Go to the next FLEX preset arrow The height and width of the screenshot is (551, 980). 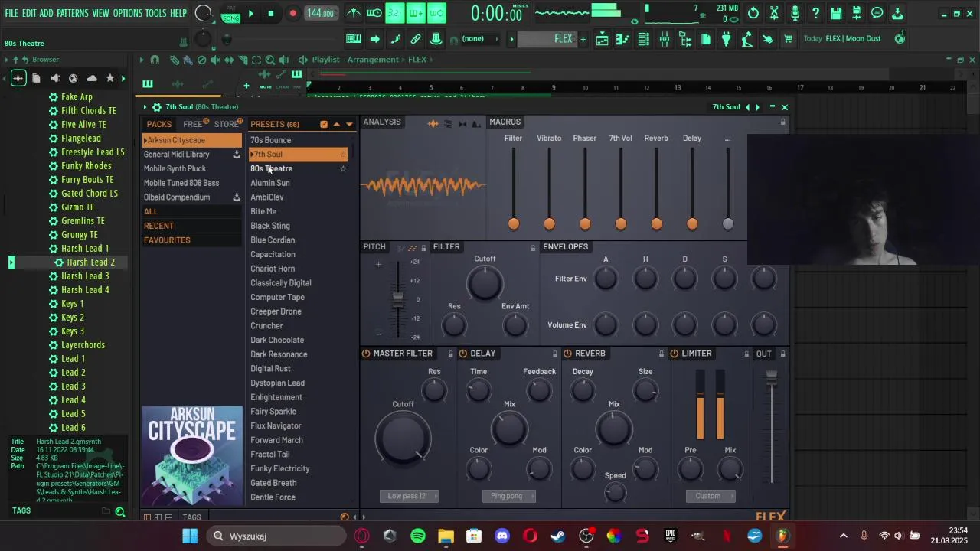(757, 107)
